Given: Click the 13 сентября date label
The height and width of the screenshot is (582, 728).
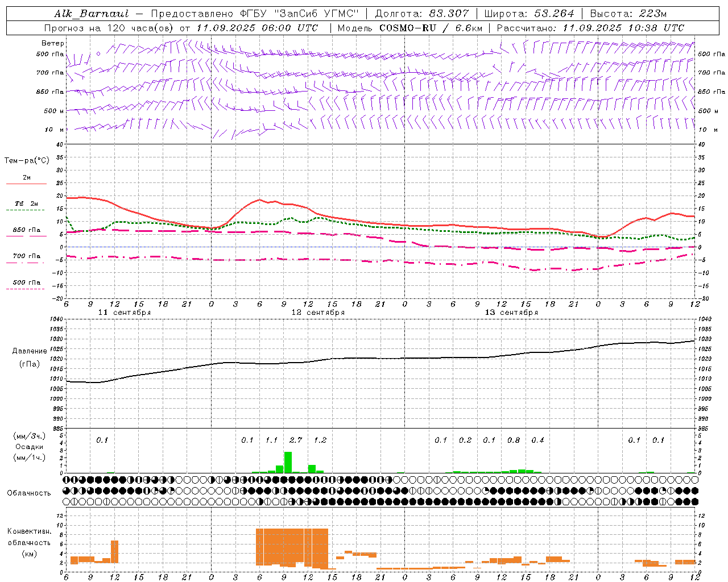Looking at the screenshot, I should 511,313.
